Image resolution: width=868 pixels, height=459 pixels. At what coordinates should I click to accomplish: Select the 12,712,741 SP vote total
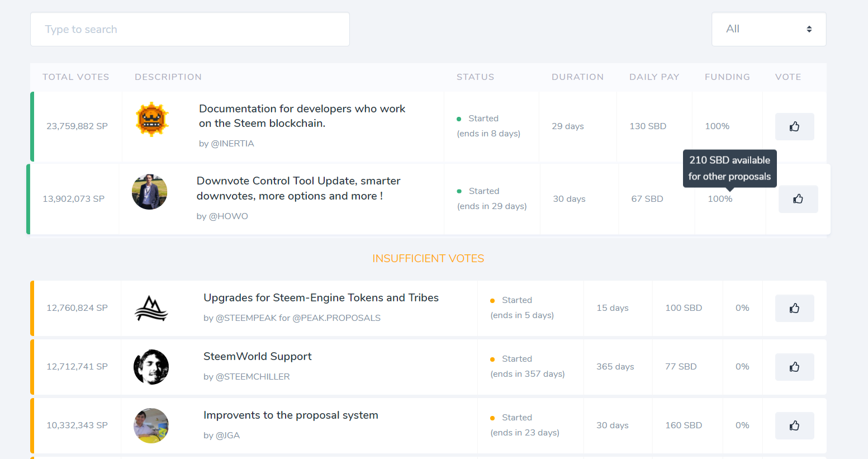click(77, 367)
